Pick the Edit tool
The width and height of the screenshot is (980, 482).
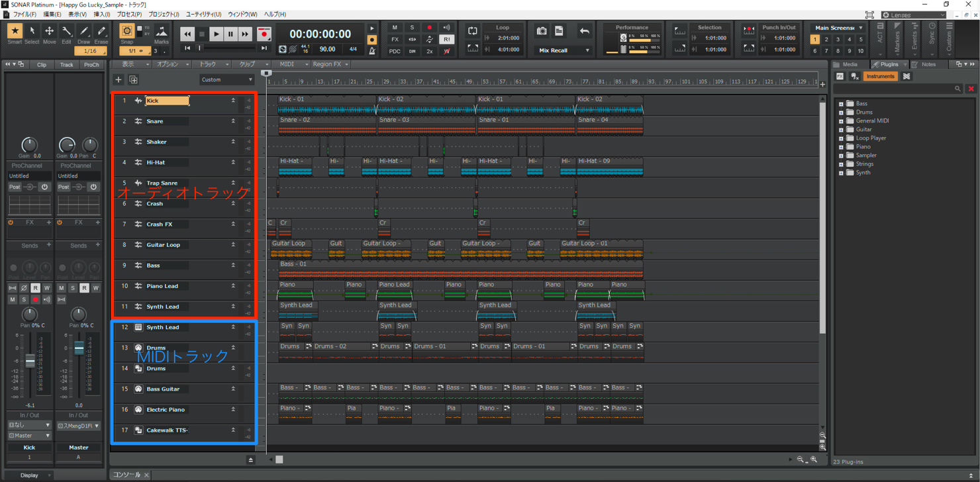coord(66,31)
